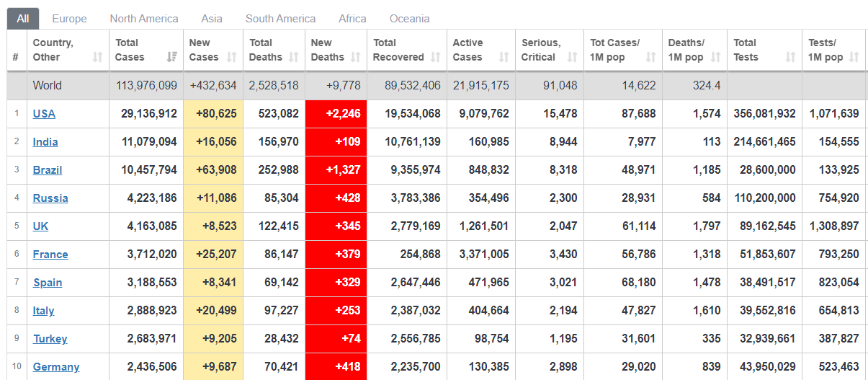868x380 pixels.
Task: Select World new deaths +9,778 cell
Action: 336,86
